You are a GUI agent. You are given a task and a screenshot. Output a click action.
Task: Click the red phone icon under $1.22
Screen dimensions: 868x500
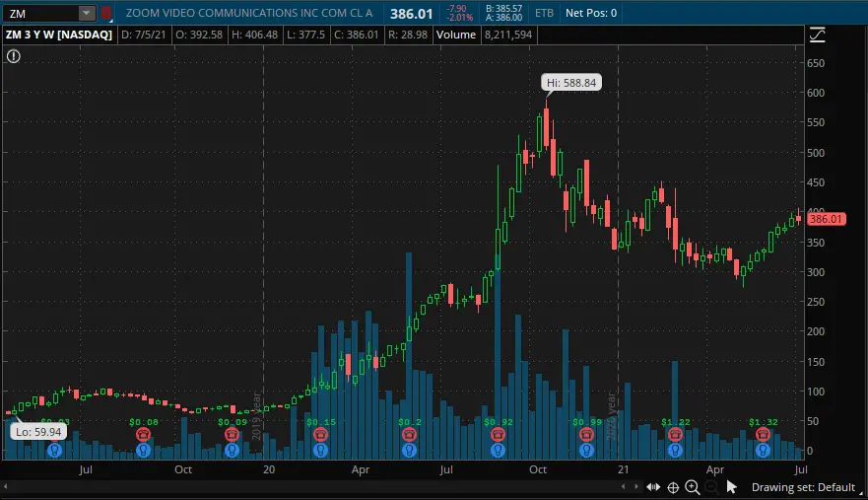click(675, 435)
